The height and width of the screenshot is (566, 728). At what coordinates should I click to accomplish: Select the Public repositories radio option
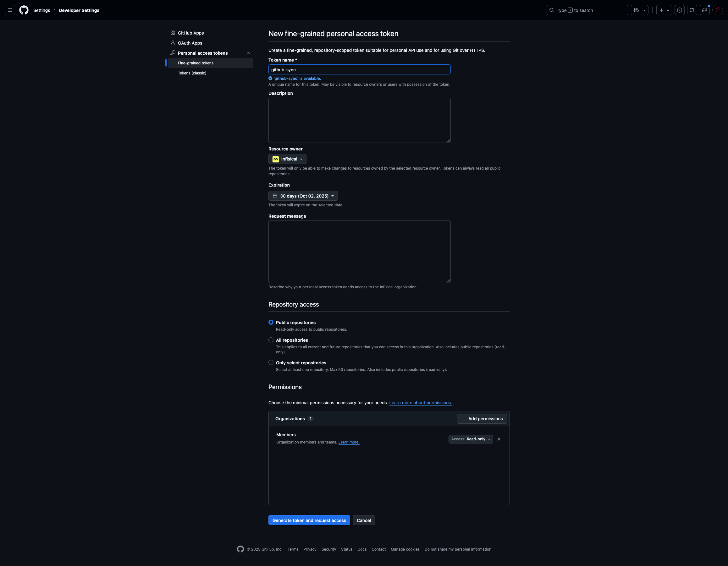[271, 322]
